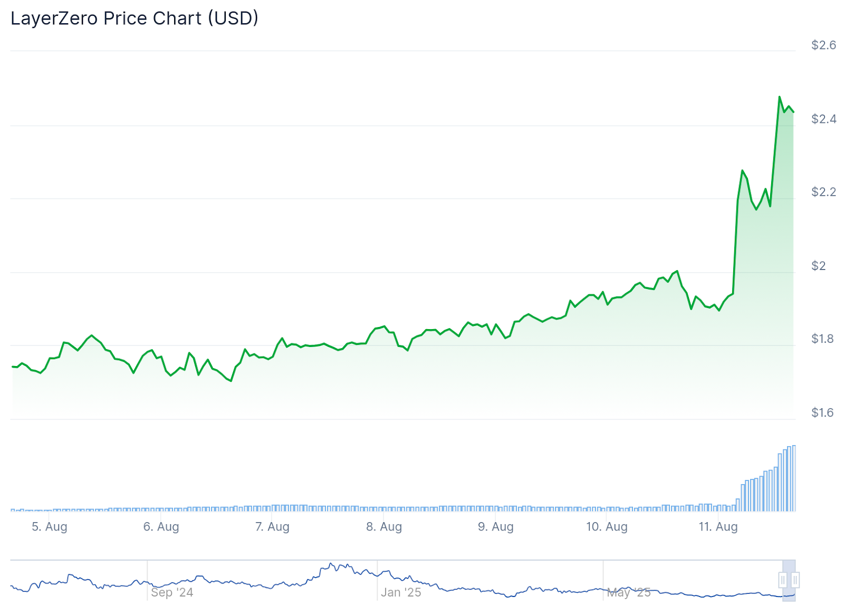The width and height of the screenshot is (844, 616).
Task: Click the $2.4 price axis label
Action: [823, 119]
